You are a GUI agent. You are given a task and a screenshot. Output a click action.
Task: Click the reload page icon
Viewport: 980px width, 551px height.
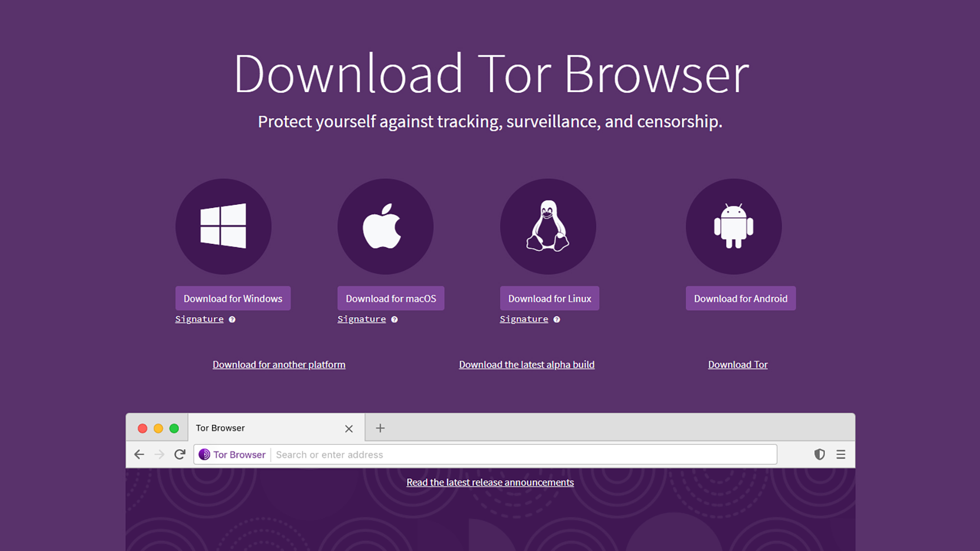click(x=180, y=455)
